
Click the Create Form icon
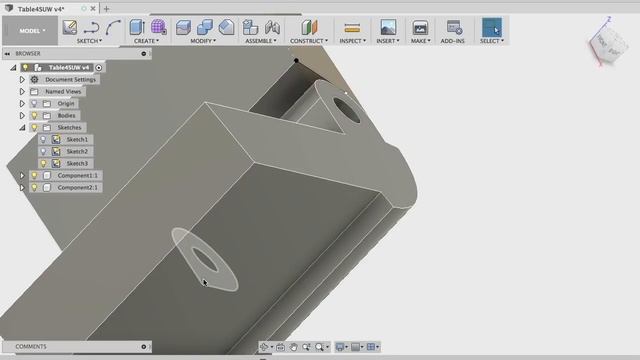coord(158,27)
